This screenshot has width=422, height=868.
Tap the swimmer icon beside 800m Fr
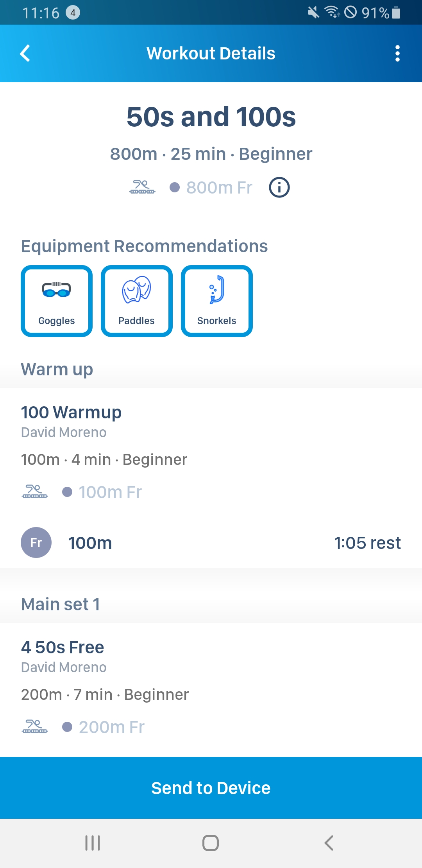[142, 187]
